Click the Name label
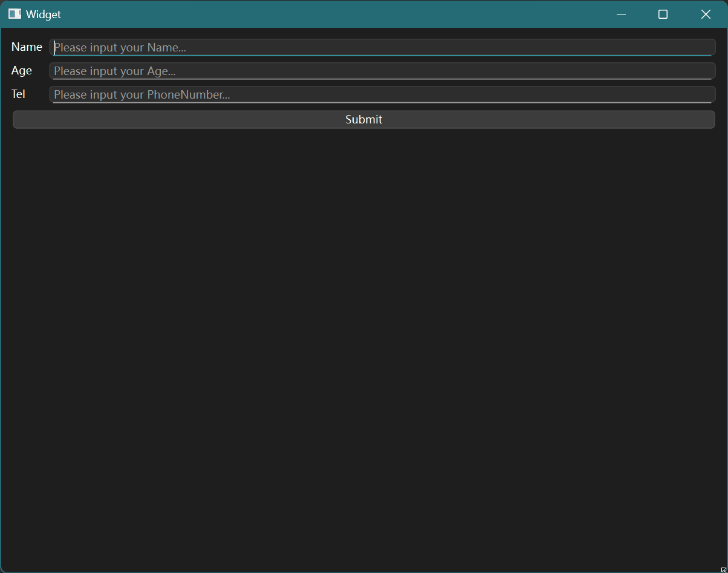Image resolution: width=728 pixels, height=573 pixels. (x=27, y=47)
